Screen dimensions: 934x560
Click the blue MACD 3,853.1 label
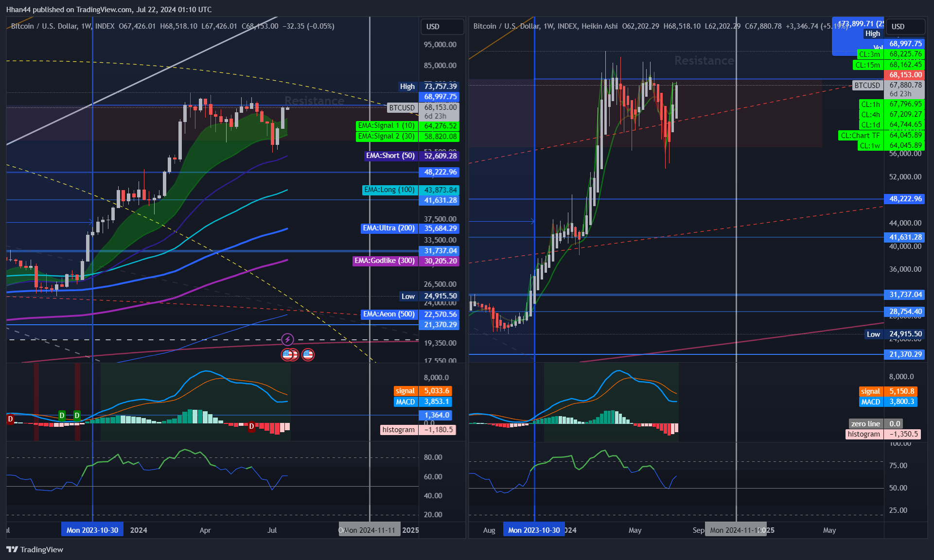click(423, 402)
